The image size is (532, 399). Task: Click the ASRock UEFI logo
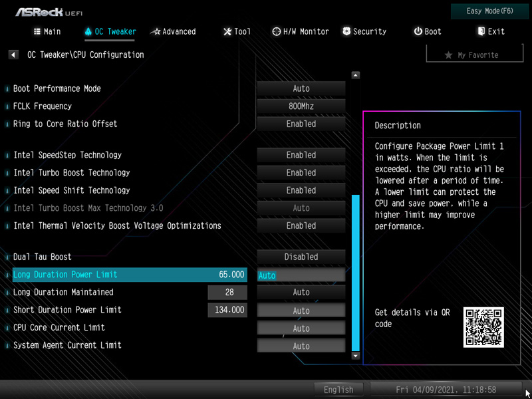[x=49, y=12]
